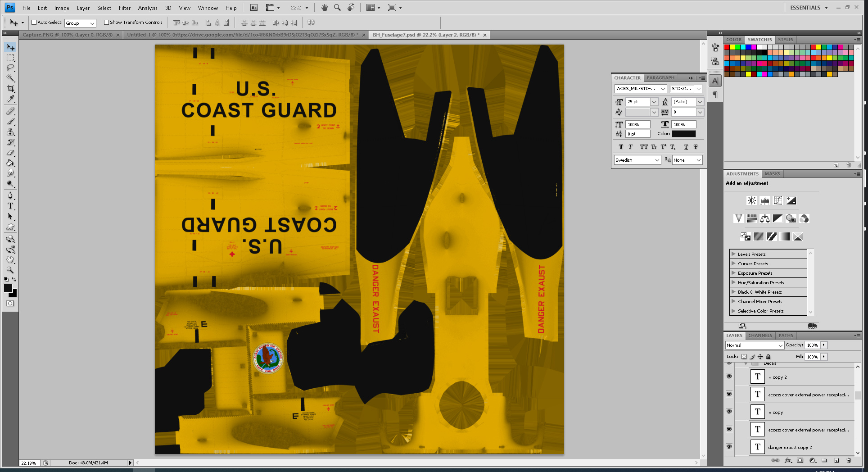Select the Crop tool
Screen dimensions: 868x472
10,89
